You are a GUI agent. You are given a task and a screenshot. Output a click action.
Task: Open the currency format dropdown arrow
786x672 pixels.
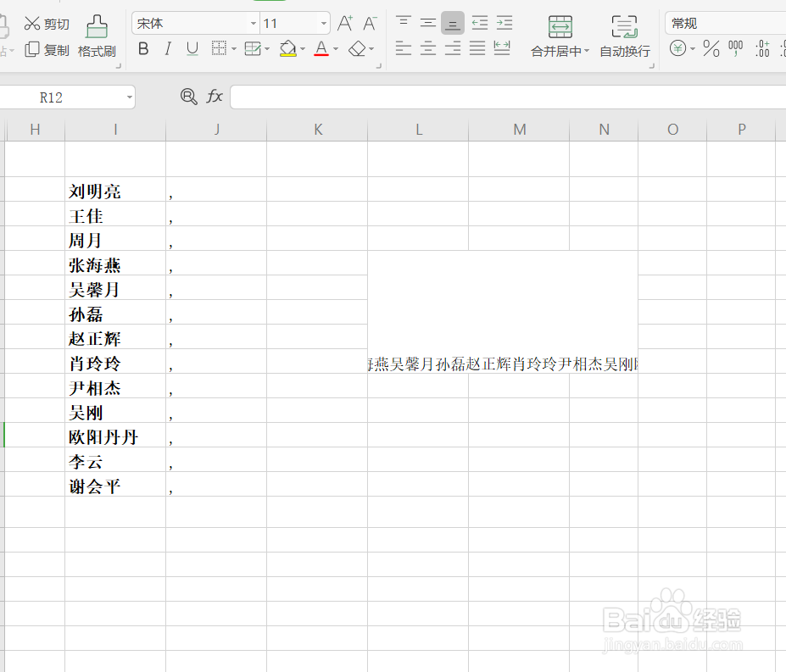(x=693, y=49)
